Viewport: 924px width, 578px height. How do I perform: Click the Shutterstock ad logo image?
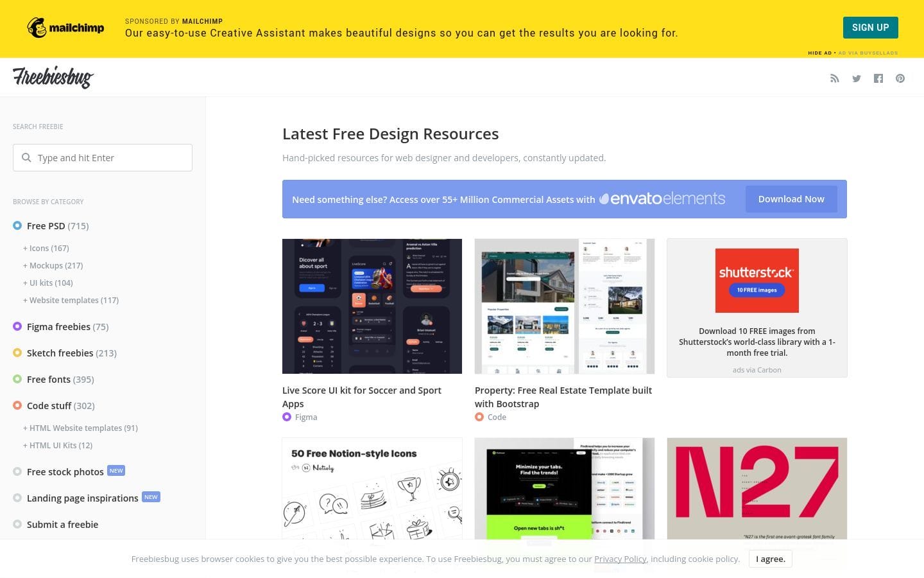click(x=757, y=281)
